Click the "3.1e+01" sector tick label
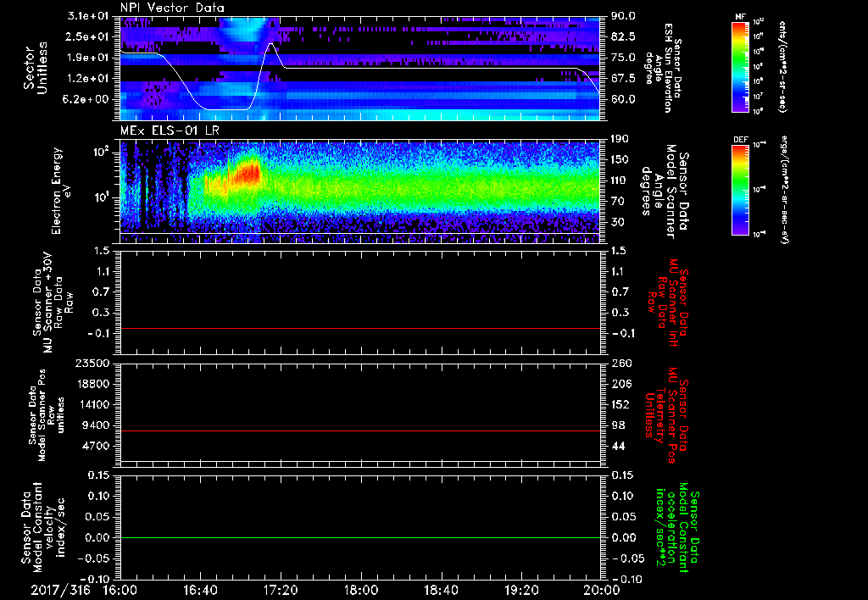 88,16
